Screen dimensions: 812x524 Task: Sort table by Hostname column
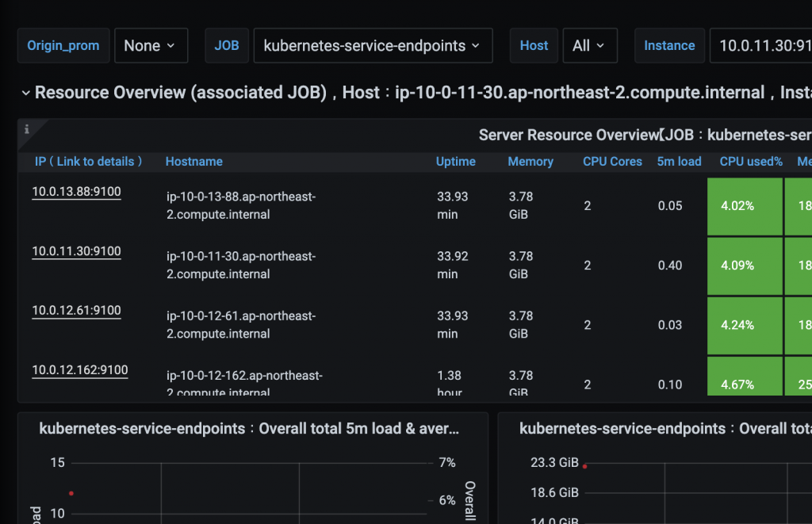pos(193,162)
